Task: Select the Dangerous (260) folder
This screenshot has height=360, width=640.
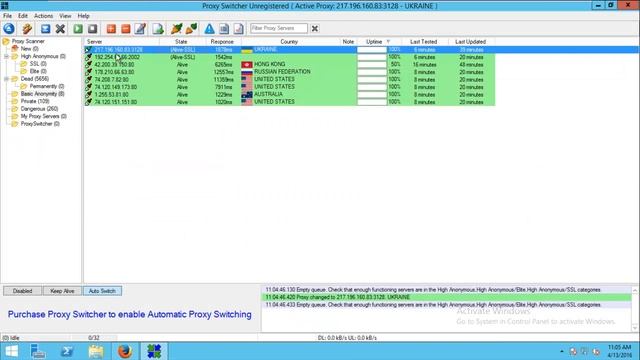Action: click(x=39, y=109)
